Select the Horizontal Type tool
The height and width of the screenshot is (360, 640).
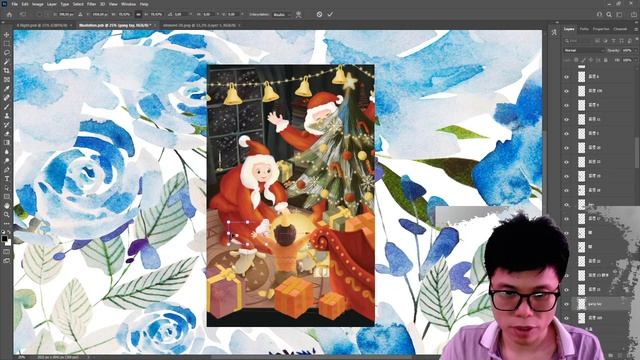(x=7, y=178)
